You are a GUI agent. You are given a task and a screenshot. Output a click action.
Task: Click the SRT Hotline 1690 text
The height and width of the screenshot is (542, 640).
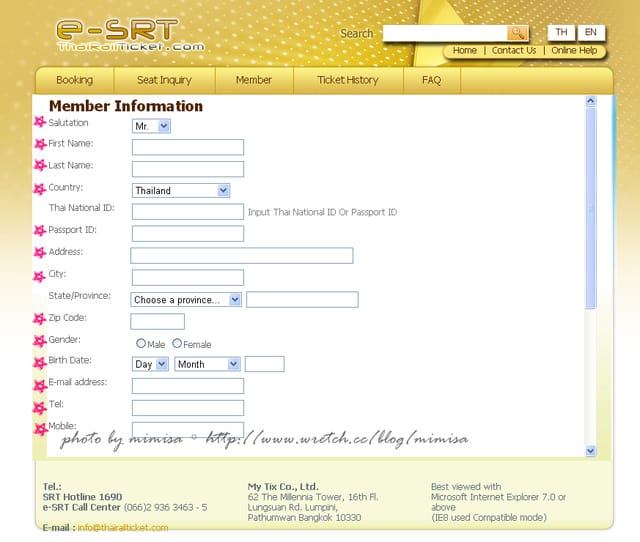(x=82, y=497)
